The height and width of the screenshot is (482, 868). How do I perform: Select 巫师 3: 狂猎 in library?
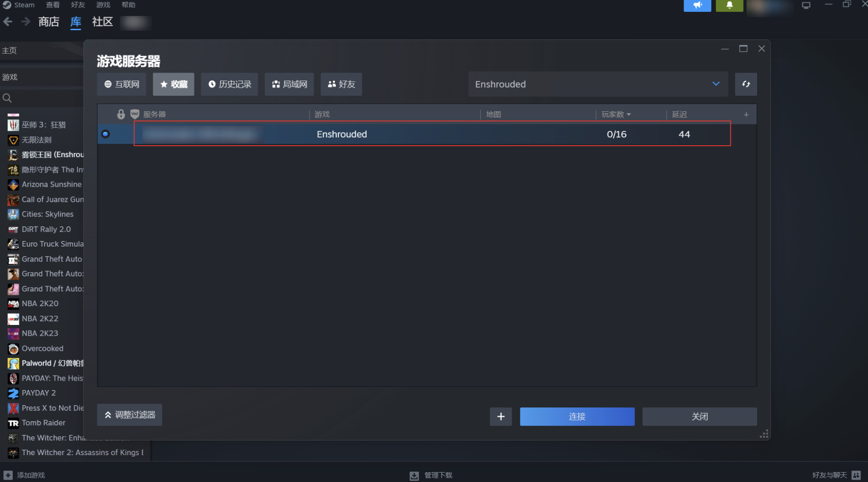coord(43,125)
